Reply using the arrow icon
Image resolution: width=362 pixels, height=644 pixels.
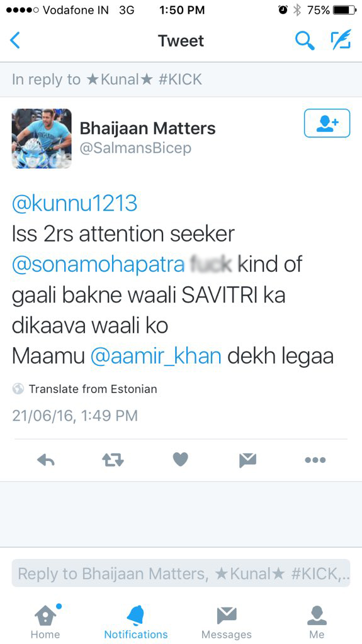click(46, 460)
